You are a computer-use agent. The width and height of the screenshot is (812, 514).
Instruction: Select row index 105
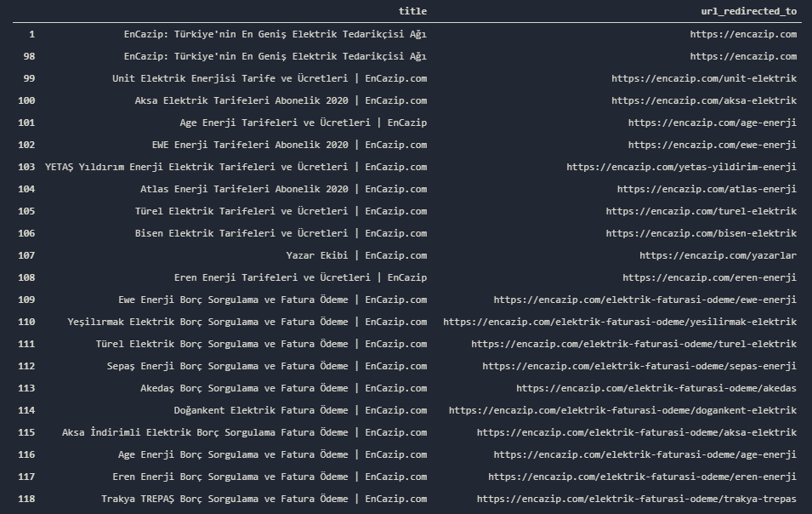pos(26,211)
